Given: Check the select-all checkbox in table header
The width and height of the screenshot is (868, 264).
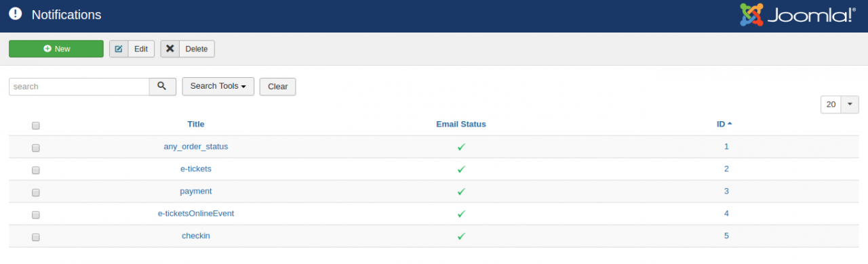Looking at the screenshot, I should 36,125.
